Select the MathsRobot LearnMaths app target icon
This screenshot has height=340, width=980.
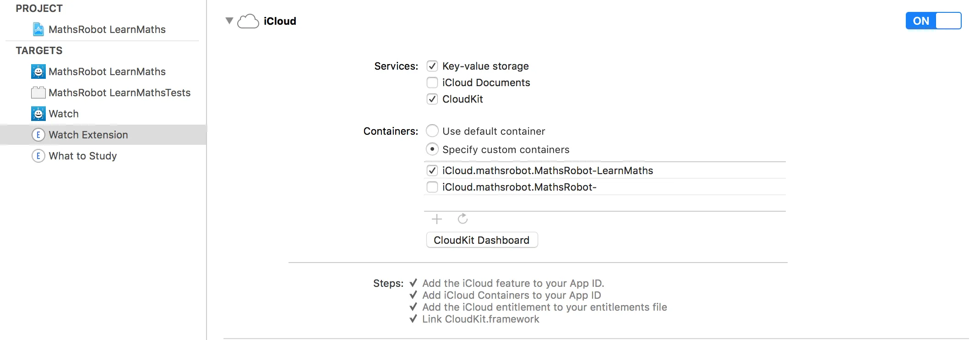click(x=38, y=71)
